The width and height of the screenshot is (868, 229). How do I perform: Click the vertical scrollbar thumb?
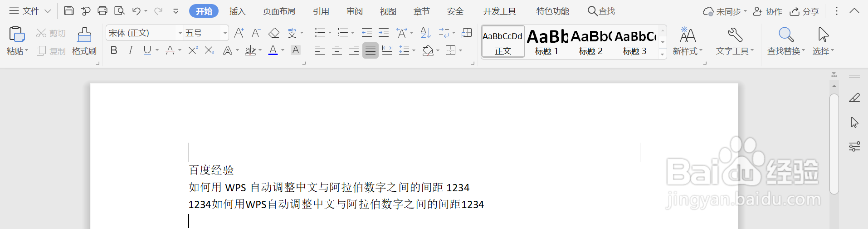tap(834, 144)
